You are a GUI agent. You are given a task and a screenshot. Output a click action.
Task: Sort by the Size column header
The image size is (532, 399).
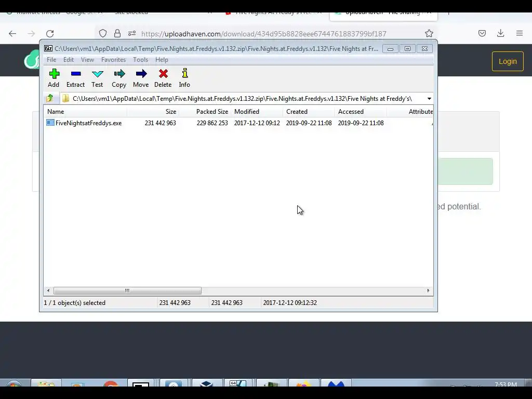[x=153, y=112]
